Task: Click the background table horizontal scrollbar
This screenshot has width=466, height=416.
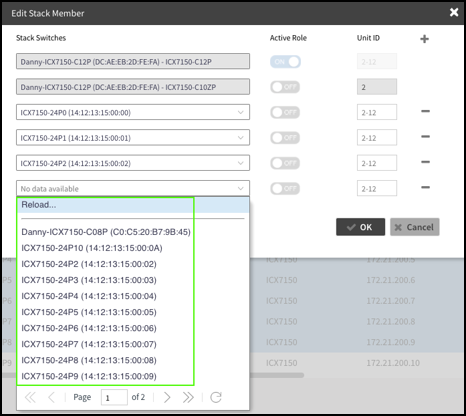Action: click(x=277, y=375)
